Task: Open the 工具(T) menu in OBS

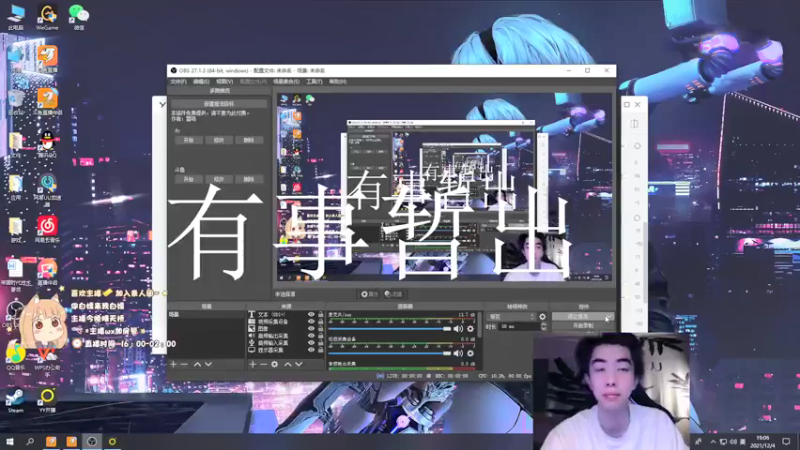Action: [x=314, y=82]
